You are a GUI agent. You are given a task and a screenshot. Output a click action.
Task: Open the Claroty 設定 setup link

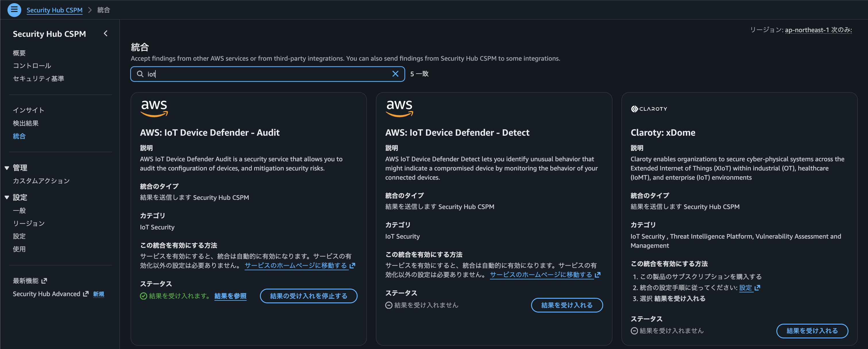click(x=746, y=288)
